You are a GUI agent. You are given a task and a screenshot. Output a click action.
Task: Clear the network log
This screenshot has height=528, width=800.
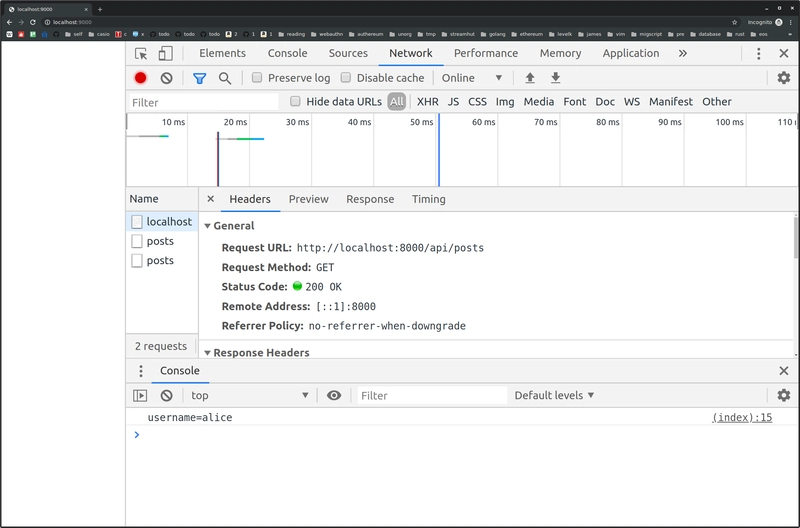(166, 78)
